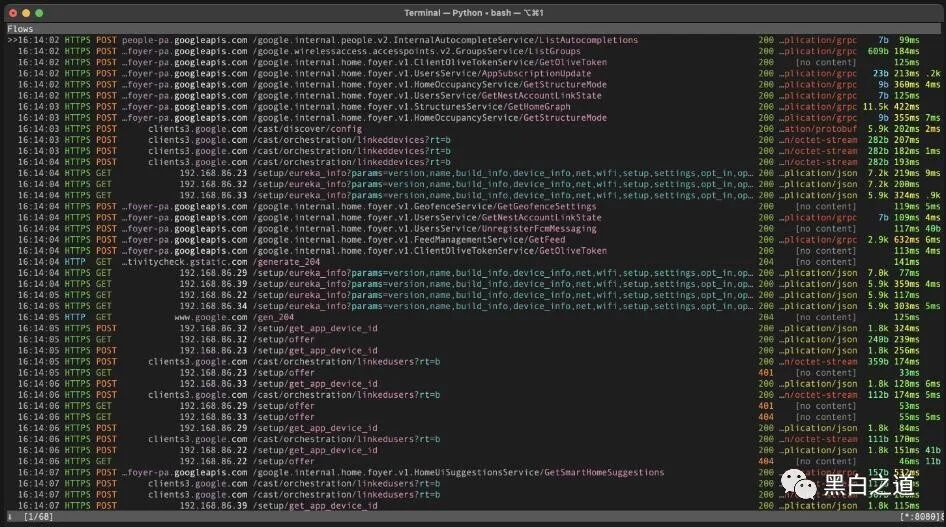Viewport: 946px width, 527px height.
Task: Select the GetSmartHomeSuggestions flow row
Action: (x=473, y=473)
